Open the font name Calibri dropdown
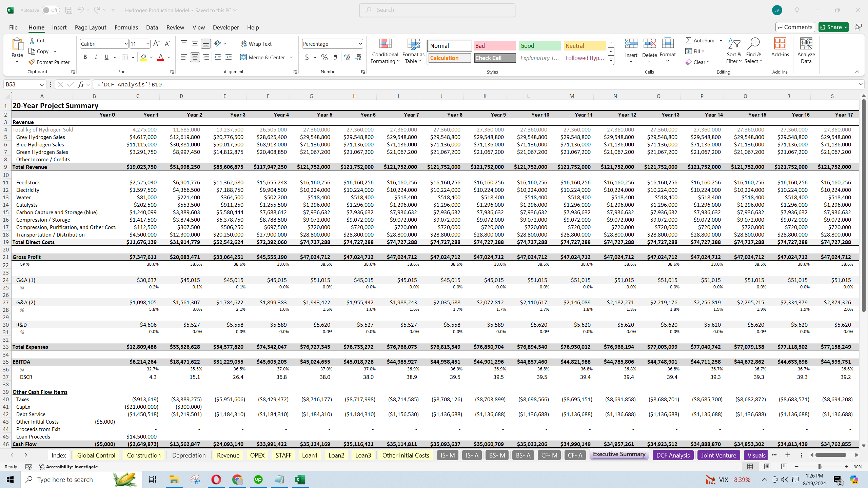Image resolution: width=868 pixels, height=488 pixels. [126, 44]
